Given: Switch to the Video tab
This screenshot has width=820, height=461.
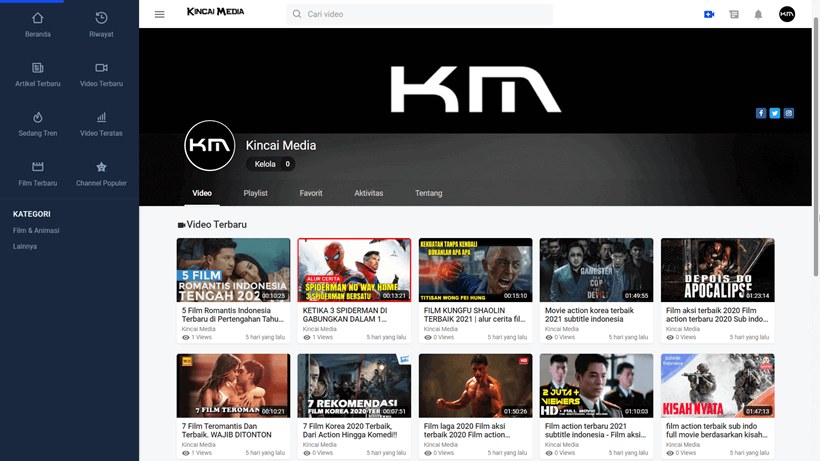Looking at the screenshot, I should (x=202, y=193).
